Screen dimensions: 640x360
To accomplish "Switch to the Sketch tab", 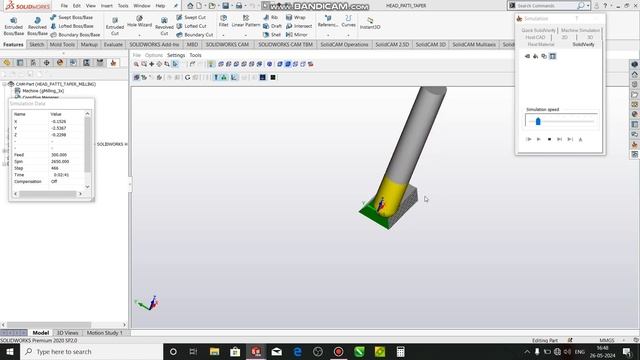I will (36, 44).
